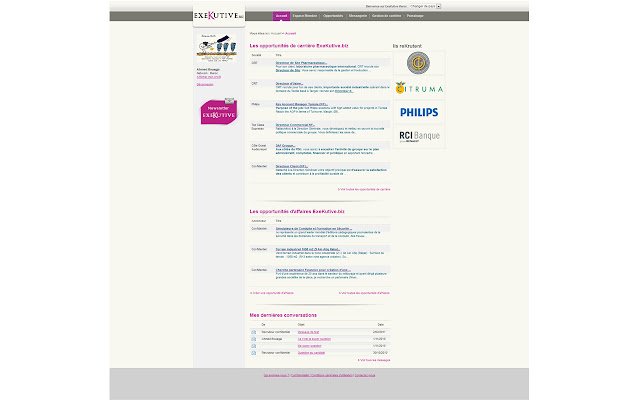Screen dimensions: 640x400
Task: Open the Changer de pays dropdown arrow
Action: (x=439, y=6)
